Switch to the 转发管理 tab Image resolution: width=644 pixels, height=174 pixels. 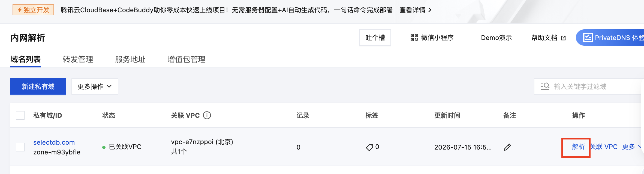click(x=78, y=59)
